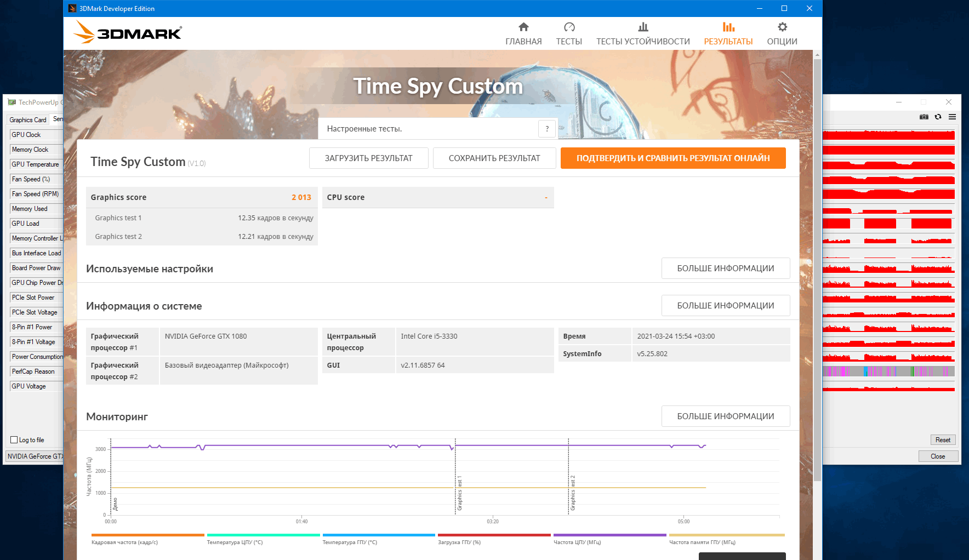Open БОЛЬШЕ ИНФОРМАЦИИ for Мониторинг
This screenshot has height=560, width=969.
click(x=726, y=416)
